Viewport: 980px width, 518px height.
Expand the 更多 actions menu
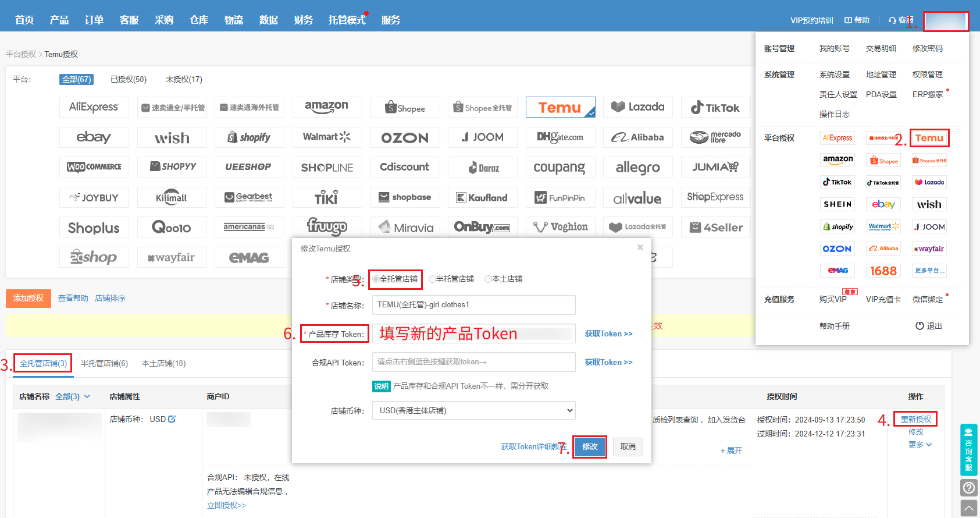click(920, 445)
